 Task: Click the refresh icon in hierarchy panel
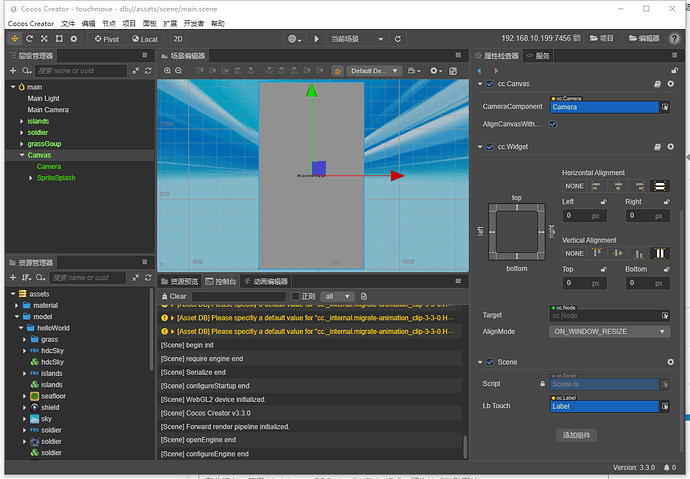(x=147, y=71)
